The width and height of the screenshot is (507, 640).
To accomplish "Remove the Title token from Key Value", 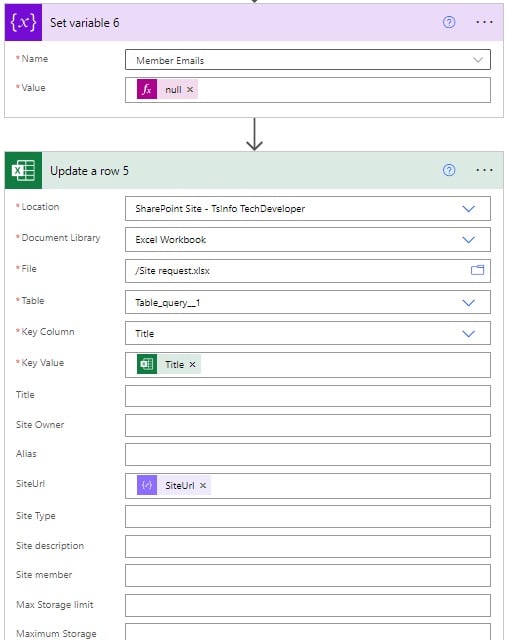I will click(x=192, y=364).
